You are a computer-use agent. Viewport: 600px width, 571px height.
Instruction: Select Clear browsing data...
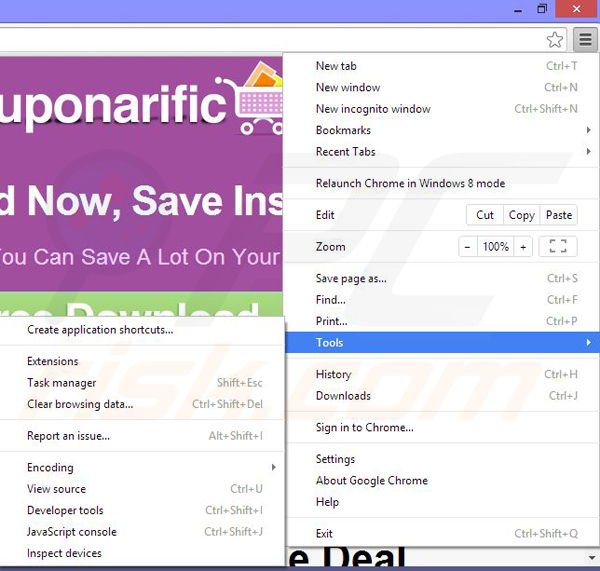[x=142, y=404]
